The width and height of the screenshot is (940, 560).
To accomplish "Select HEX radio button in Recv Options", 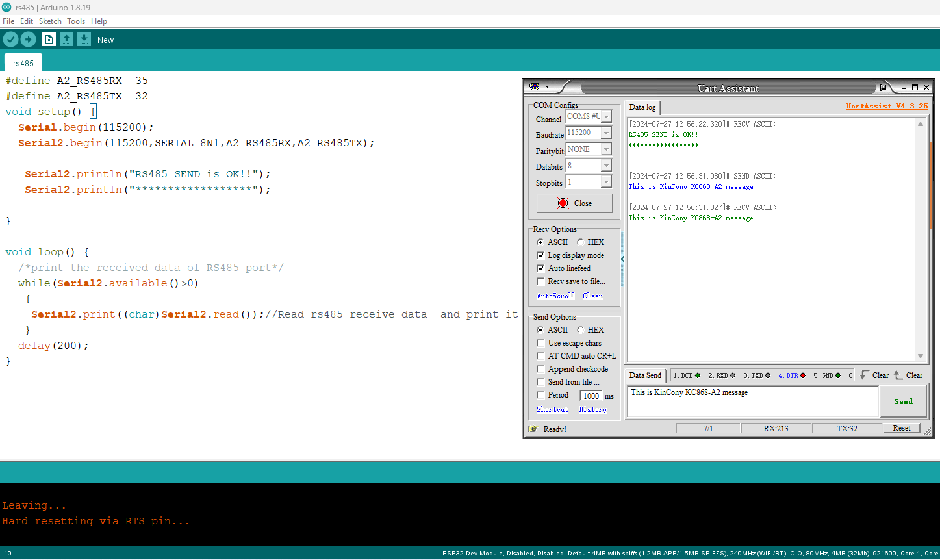I will click(x=580, y=242).
